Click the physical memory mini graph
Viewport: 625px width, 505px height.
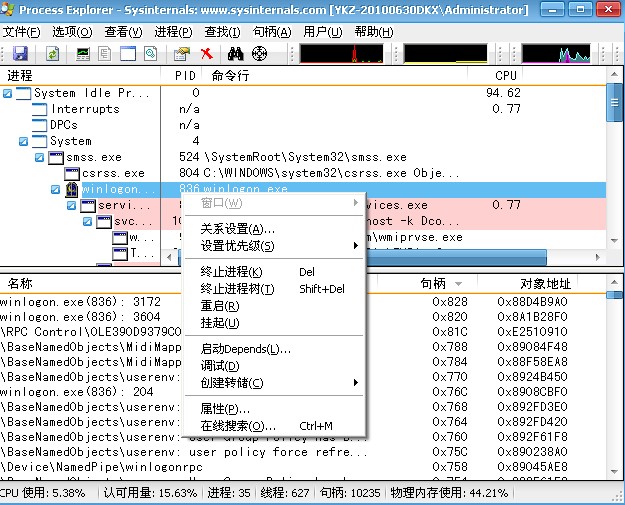point(556,53)
